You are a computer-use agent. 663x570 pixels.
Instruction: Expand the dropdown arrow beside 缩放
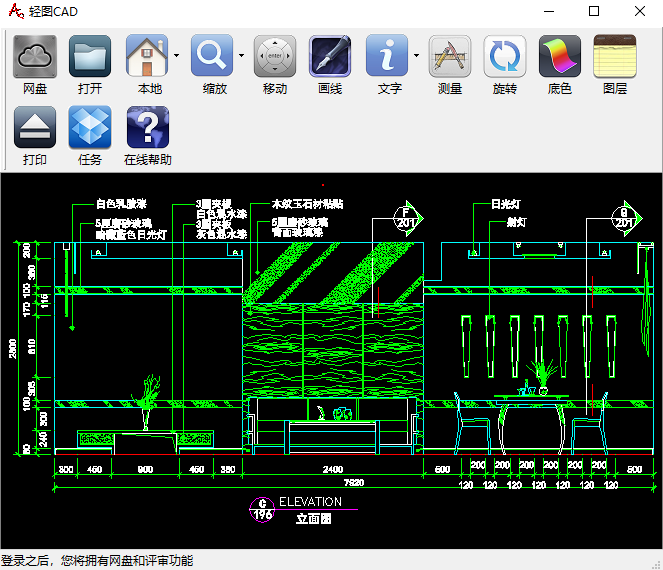tap(241, 56)
